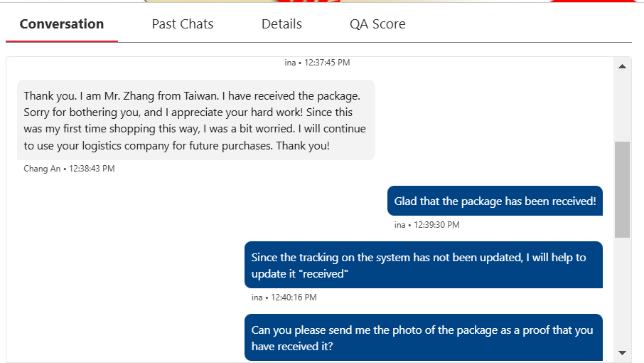Click the "ina • 12:39:30 PM" timestamp
Image resolution: width=644 pixels, height=363 pixels.
(x=426, y=225)
